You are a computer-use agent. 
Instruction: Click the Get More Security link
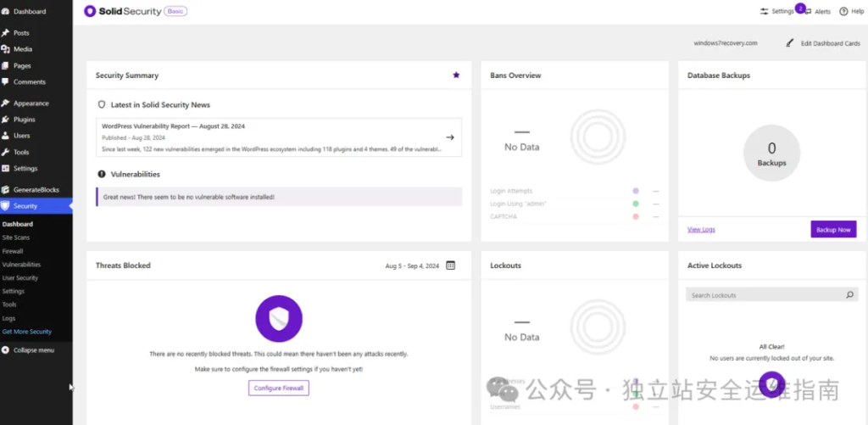[x=27, y=332]
